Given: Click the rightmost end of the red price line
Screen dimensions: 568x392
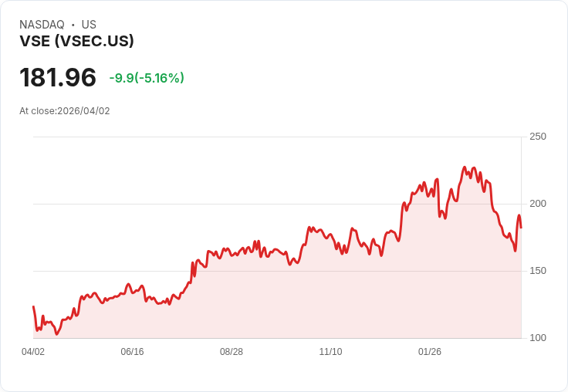Looking at the screenshot, I should [x=521, y=227].
